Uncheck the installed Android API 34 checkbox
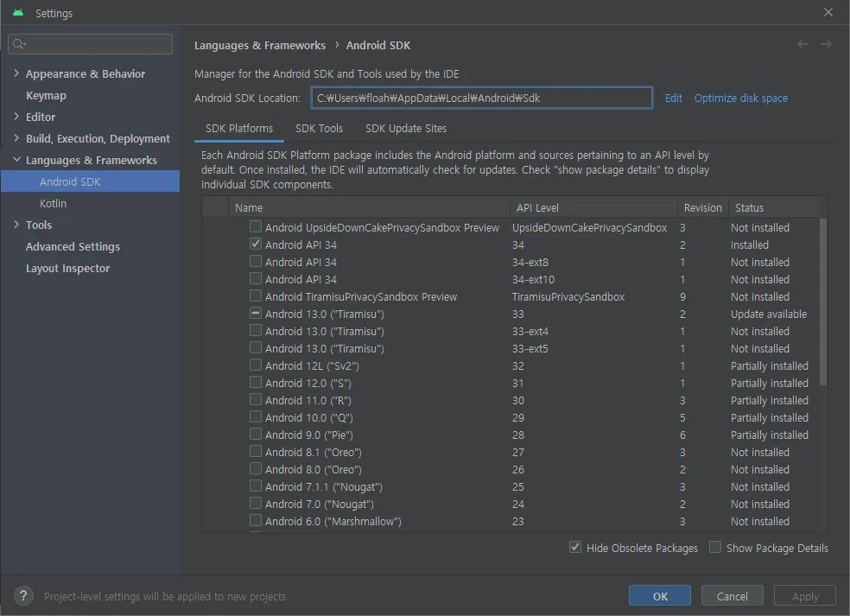This screenshot has width=850, height=616. [x=256, y=244]
